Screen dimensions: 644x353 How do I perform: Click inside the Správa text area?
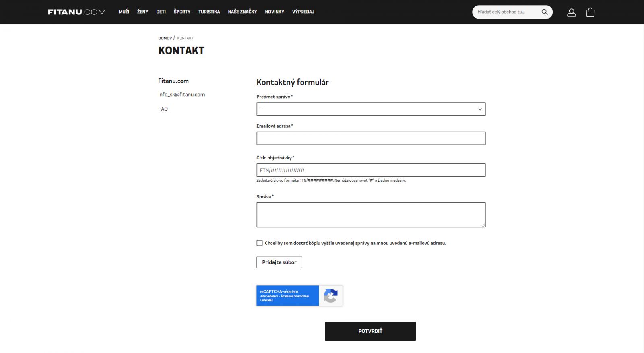pos(371,215)
